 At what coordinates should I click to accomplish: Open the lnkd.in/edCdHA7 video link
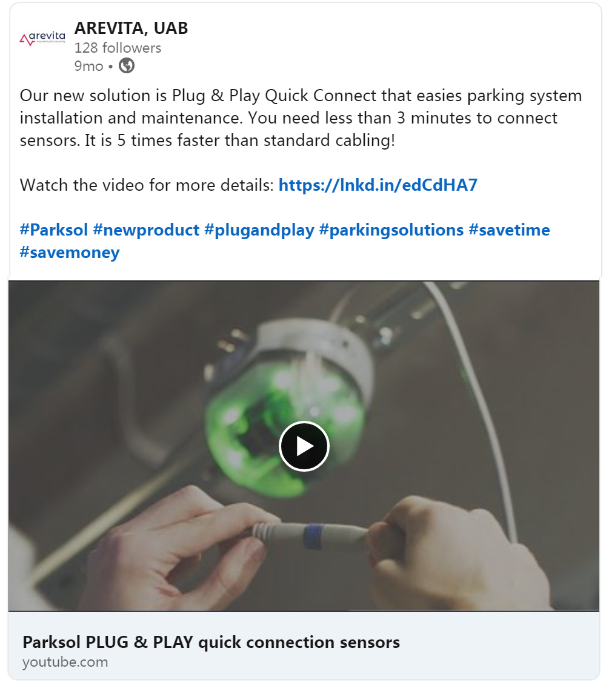pyautogui.click(x=378, y=185)
